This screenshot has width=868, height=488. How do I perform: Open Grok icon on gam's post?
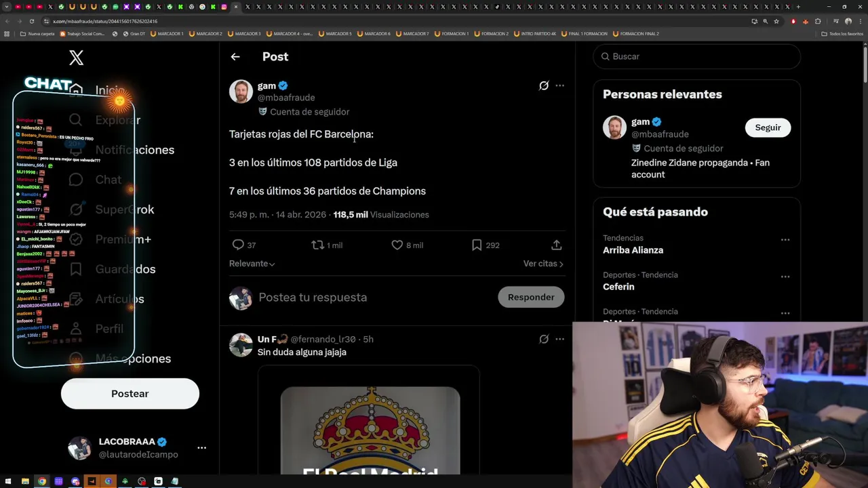(544, 85)
